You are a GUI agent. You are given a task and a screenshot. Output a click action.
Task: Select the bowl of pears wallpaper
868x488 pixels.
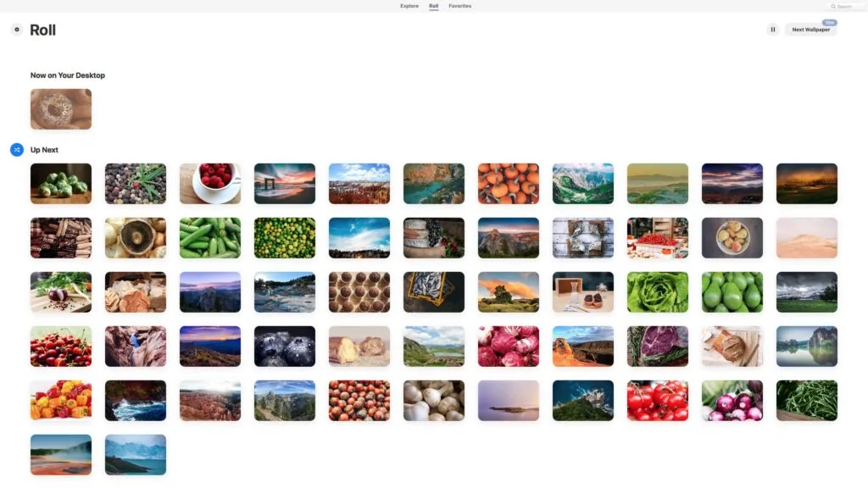pos(732,238)
